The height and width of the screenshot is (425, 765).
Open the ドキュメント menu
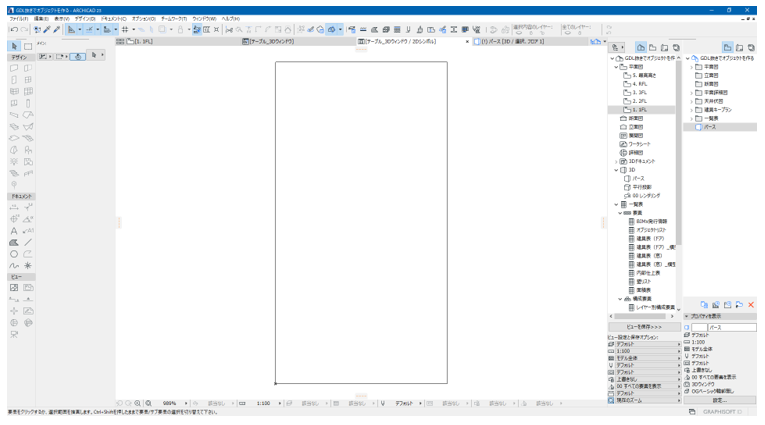113,19
